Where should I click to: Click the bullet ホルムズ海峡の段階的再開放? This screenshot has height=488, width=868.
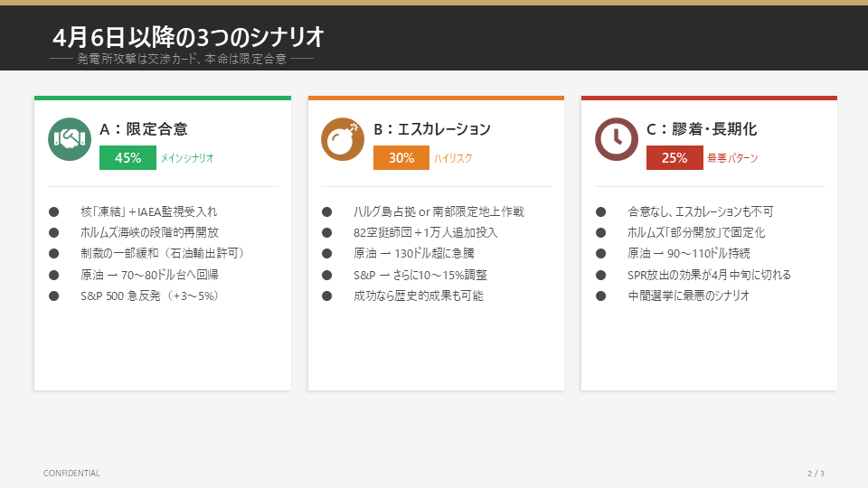coord(149,232)
